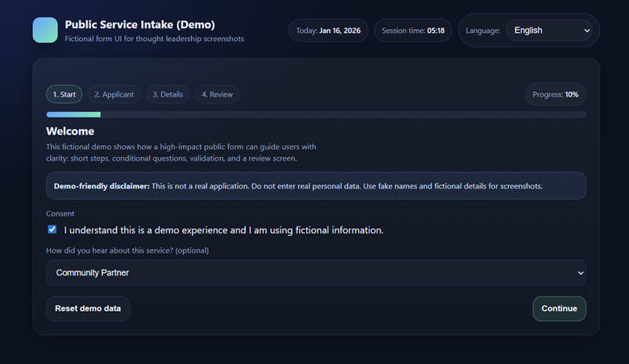Expand the Community Partner referral dropdown
Viewport: 629px width, 364px height.
[316, 273]
